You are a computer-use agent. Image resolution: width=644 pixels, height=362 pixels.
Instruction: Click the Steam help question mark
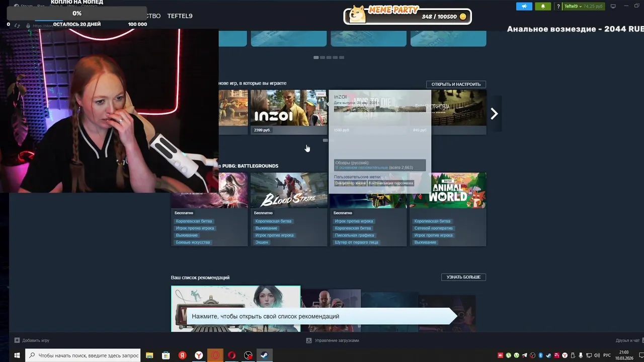558,7
